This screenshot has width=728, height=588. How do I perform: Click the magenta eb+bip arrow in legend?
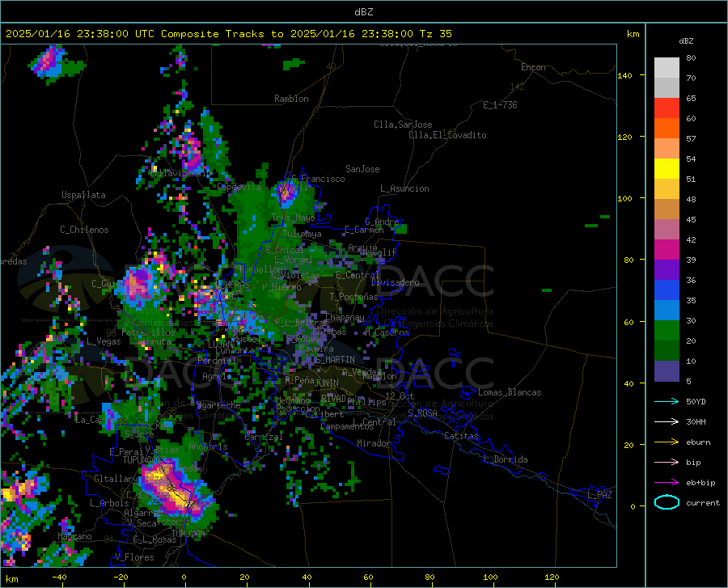tap(667, 482)
